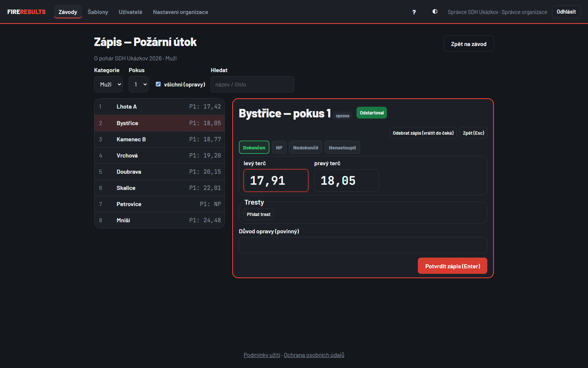Viewport: 588px width, 368px height.
Task: Open the Závody tab
Action: (x=68, y=12)
